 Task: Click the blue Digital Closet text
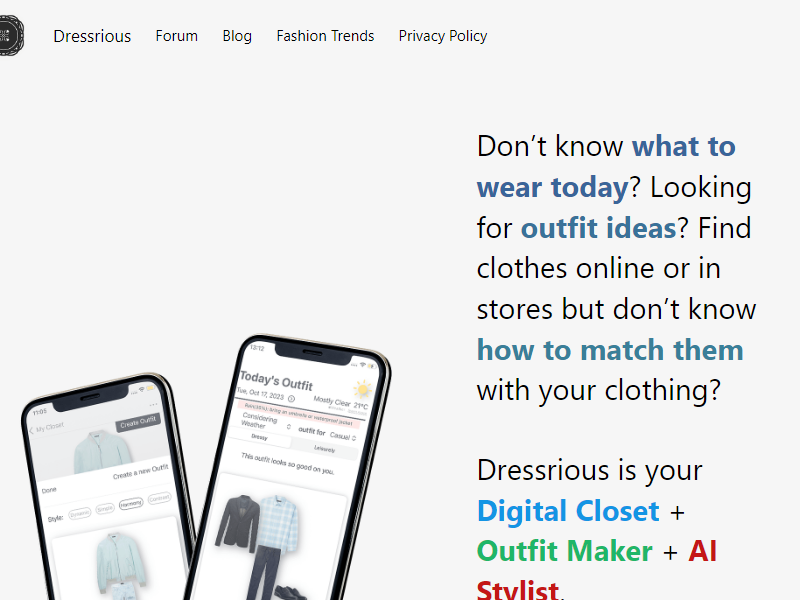point(568,511)
